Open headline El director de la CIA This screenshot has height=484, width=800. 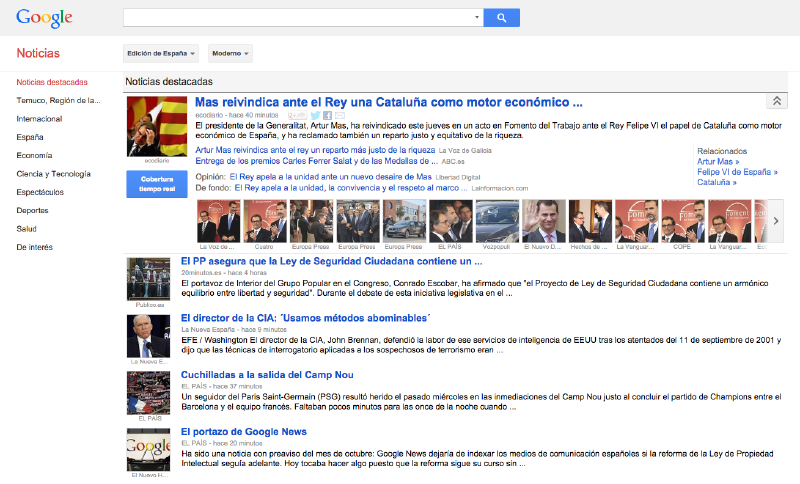306,318
